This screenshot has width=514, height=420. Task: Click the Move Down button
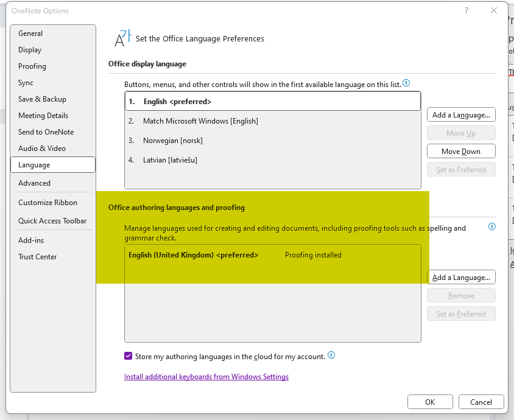click(461, 152)
